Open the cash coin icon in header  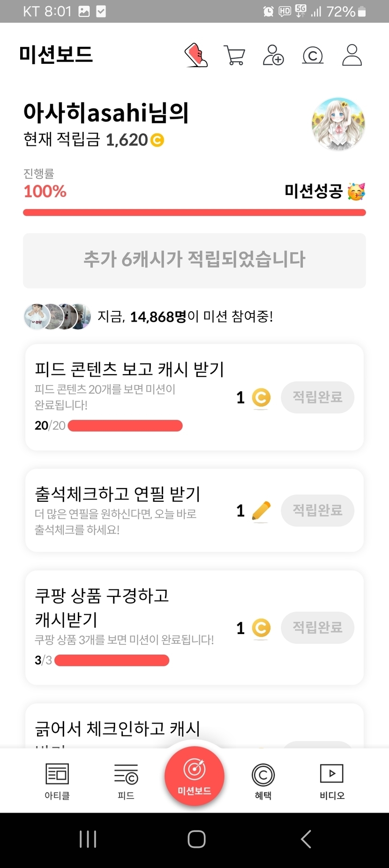tap(313, 55)
